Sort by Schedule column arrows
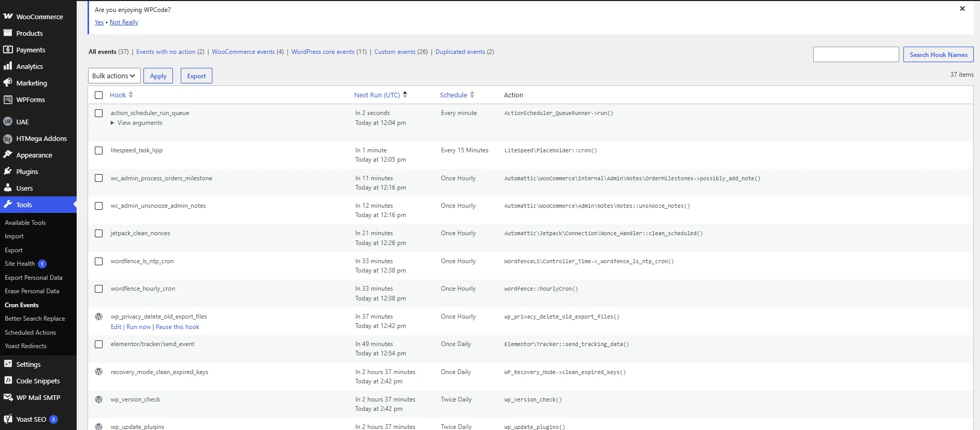Viewport: 980px width, 430px height. (x=472, y=95)
